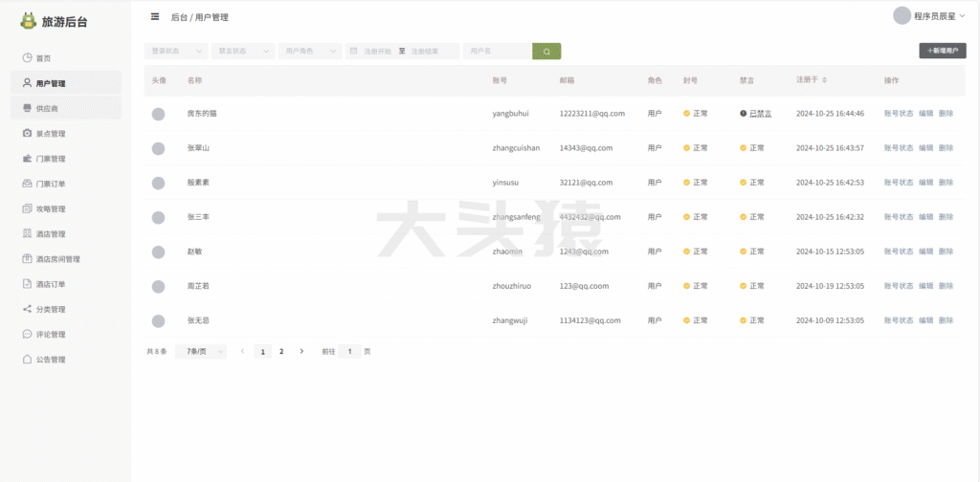This screenshot has height=482, width=980.
Task: Click the avatar of user 张无忌
Action: click(159, 321)
